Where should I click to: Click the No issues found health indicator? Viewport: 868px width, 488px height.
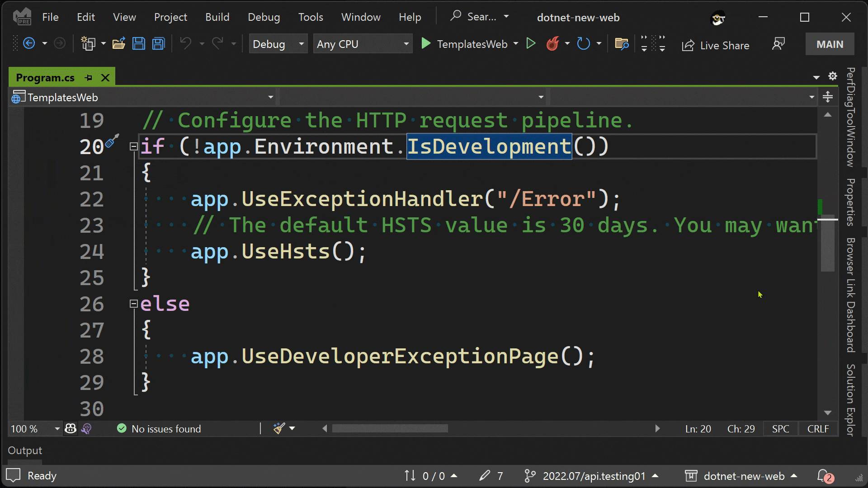tap(158, 428)
